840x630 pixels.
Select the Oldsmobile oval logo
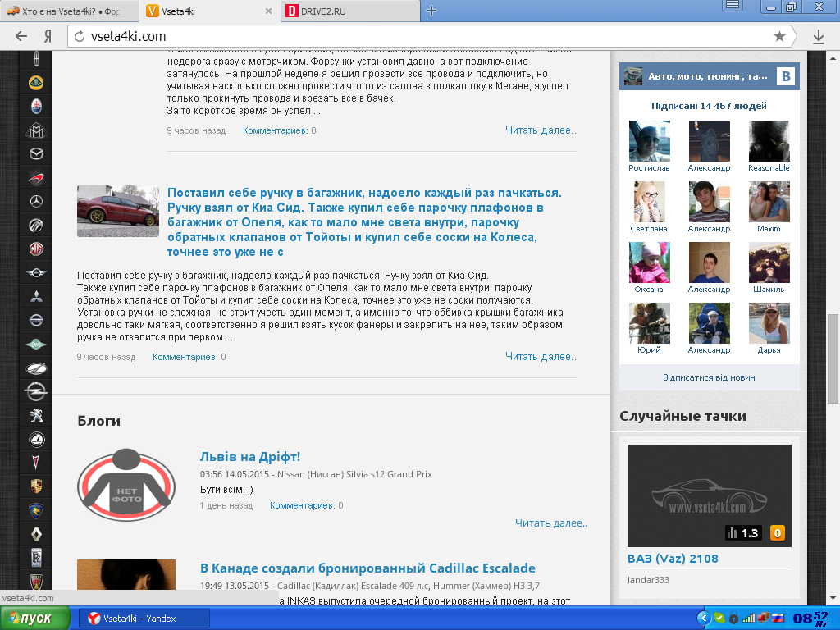[36, 368]
